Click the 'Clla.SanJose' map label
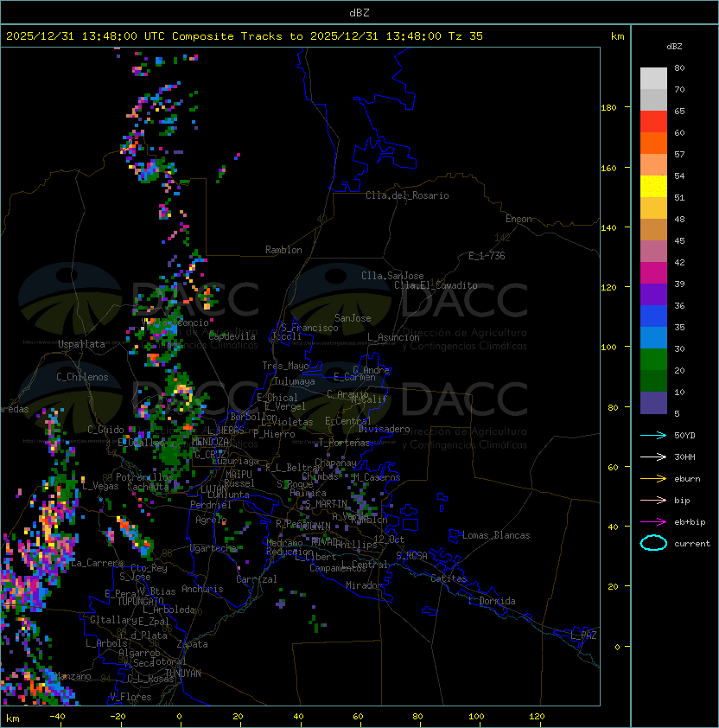This screenshot has width=719, height=728. tap(392, 276)
